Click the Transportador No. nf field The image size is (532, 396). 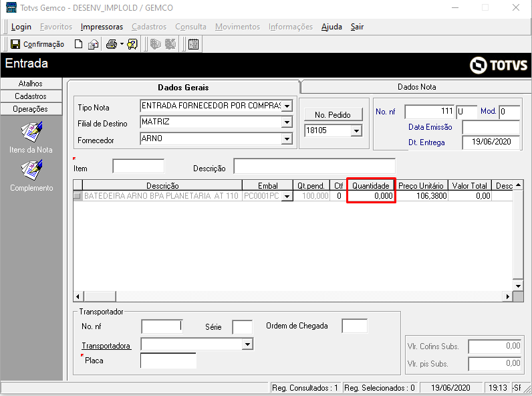tap(162, 326)
